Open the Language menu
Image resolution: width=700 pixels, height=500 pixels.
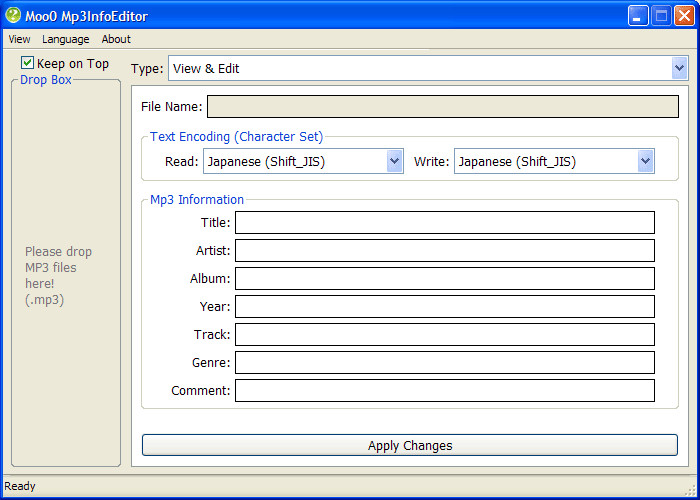pos(66,39)
